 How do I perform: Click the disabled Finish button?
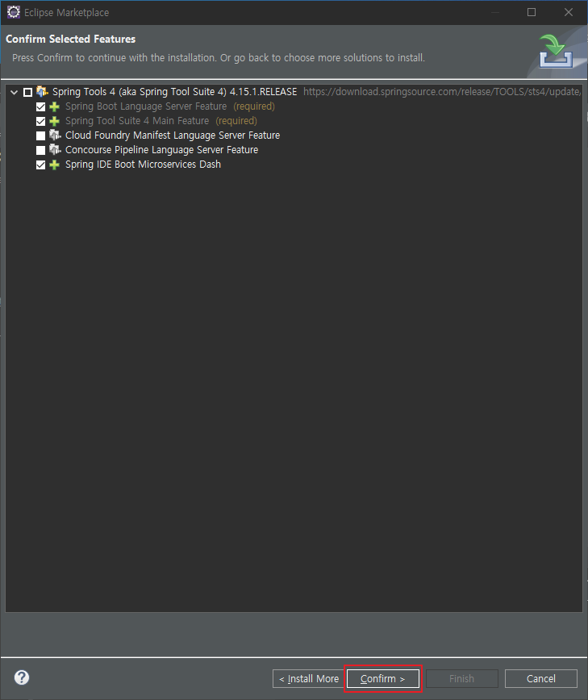click(x=461, y=678)
